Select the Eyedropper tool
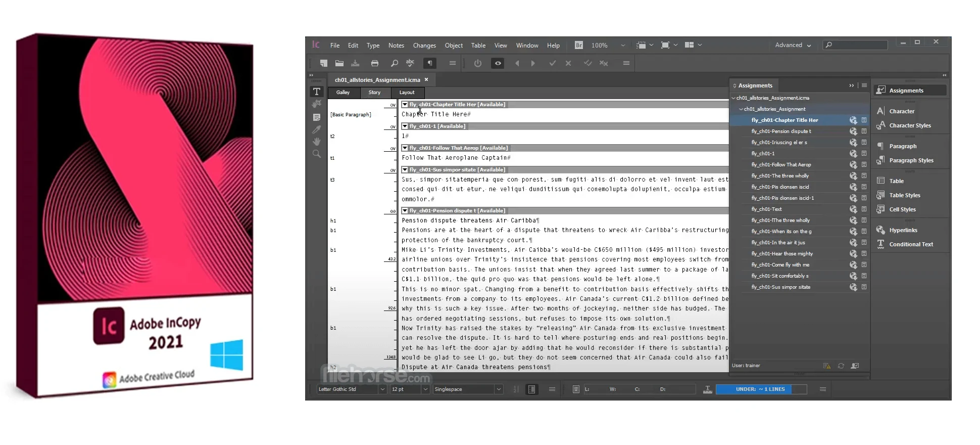 point(317,129)
